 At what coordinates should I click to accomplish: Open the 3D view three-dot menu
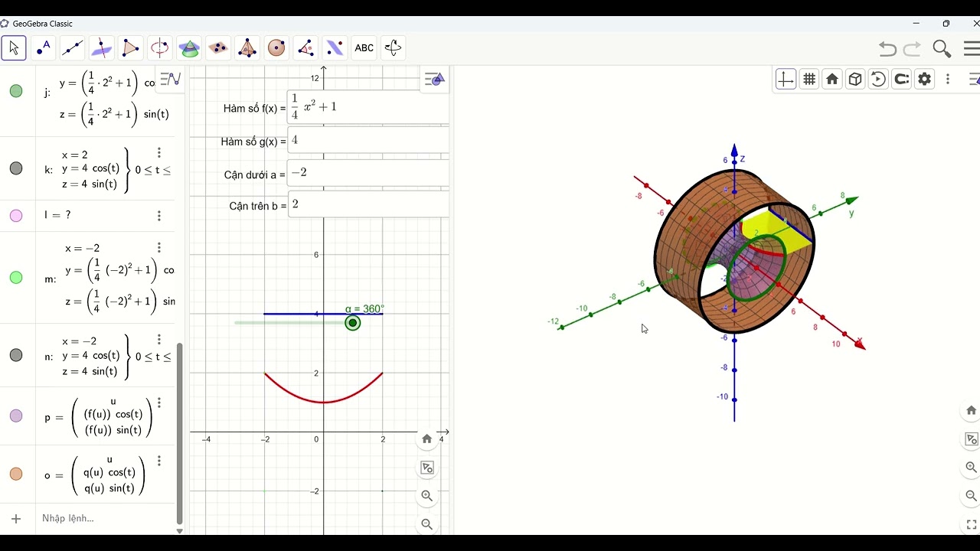pos(948,79)
